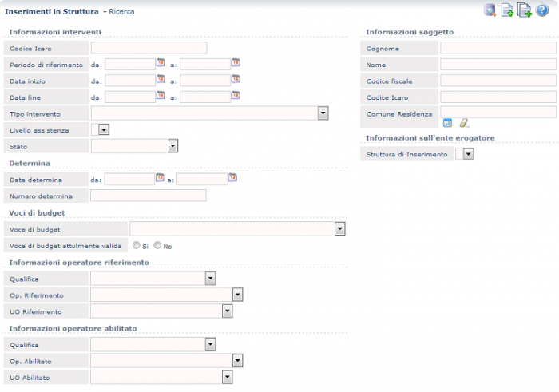The image size is (559, 392).
Task: Click the Codice fiscale input field
Action: point(498,81)
